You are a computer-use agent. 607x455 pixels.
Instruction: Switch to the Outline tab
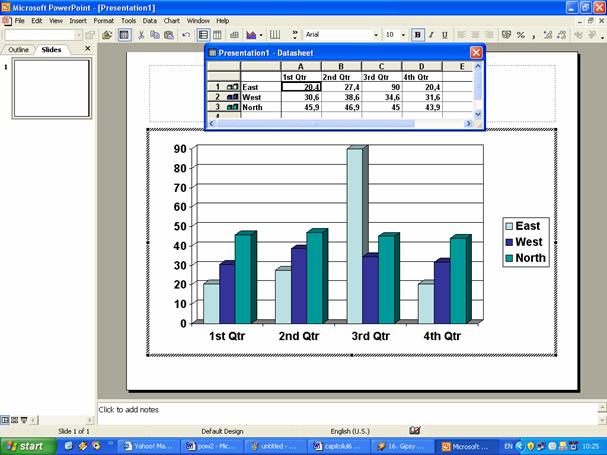(18, 49)
